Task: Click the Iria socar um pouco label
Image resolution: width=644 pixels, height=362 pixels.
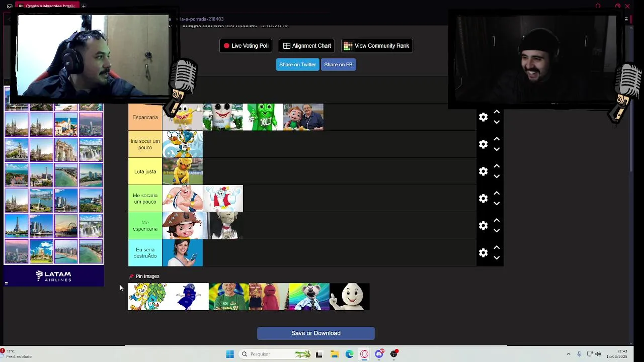Action: (145, 144)
